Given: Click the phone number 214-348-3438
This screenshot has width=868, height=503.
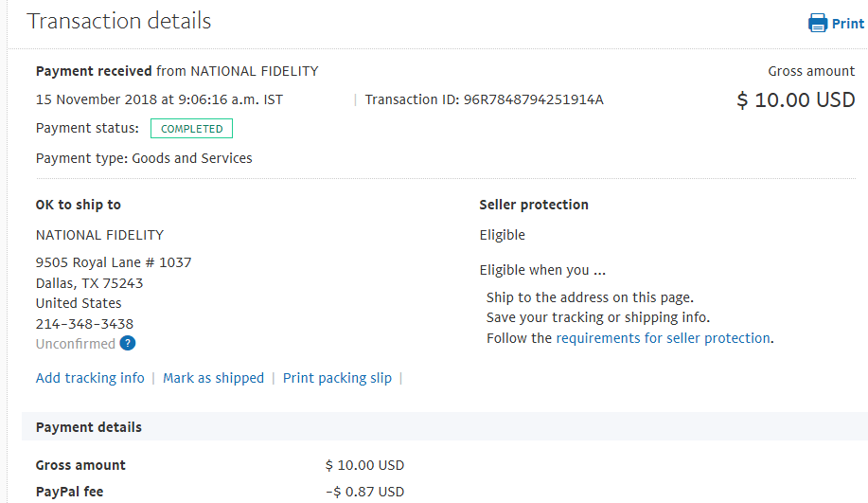Looking at the screenshot, I should click(x=84, y=324).
